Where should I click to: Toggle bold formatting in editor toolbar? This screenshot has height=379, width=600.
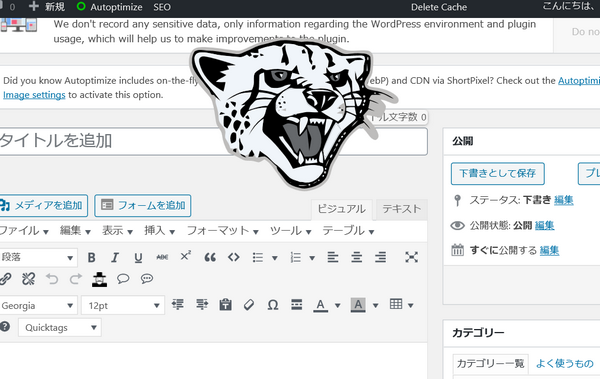[x=91, y=257]
